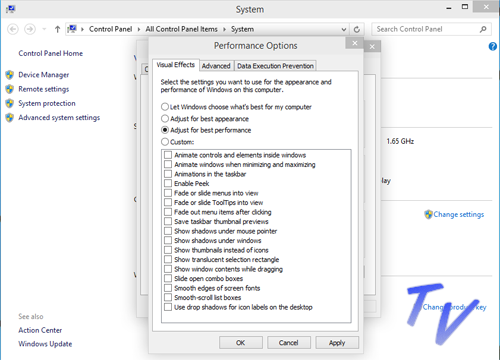Screen dimensions: 500x360
Task: Enable Fade or slide ToolTips into view
Action: point(168,202)
